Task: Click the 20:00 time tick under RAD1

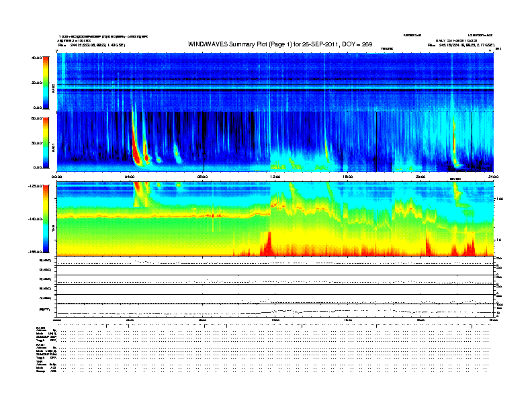Action: (x=420, y=177)
